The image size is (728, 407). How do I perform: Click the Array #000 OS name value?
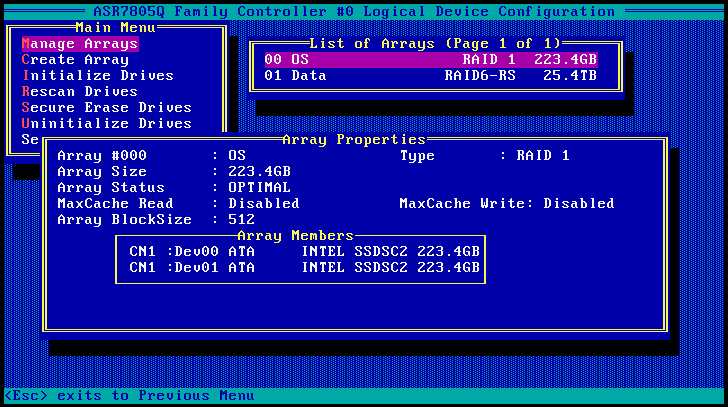pyautogui.click(x=237, y=155)
